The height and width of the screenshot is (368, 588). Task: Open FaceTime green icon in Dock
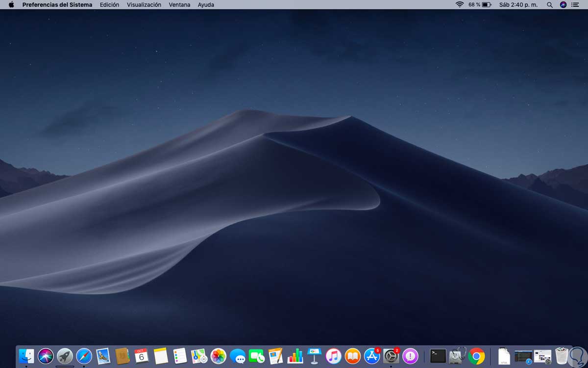coord(257,356)
